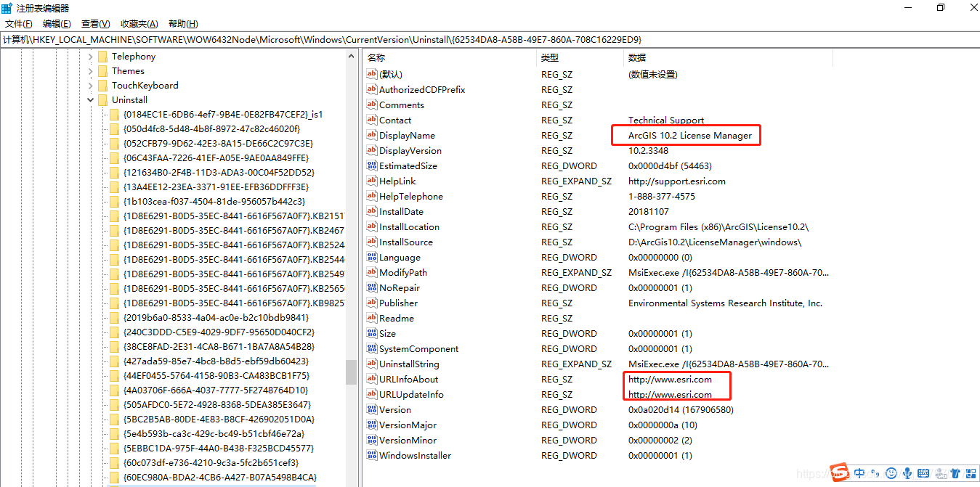Image resolution: width=980 pixels, height=487 pixels.
Task: Select key {240C3DDD-C5E9-4029-9DF7-95650D040CF2}
Action: pos(219,332)
